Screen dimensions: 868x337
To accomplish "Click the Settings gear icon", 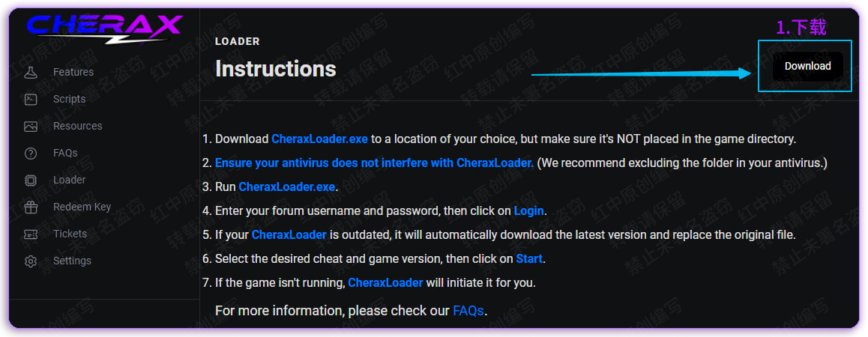I will pyautogui.click(x=31, y=261).
